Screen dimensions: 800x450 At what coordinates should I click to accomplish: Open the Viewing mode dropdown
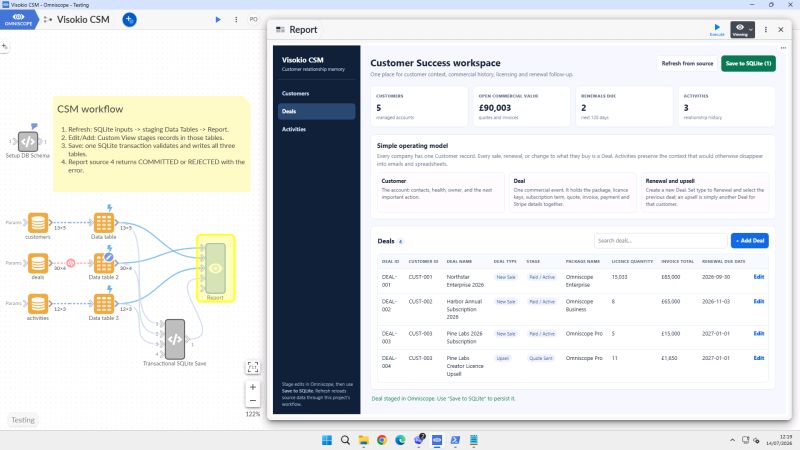click(742, 30)
